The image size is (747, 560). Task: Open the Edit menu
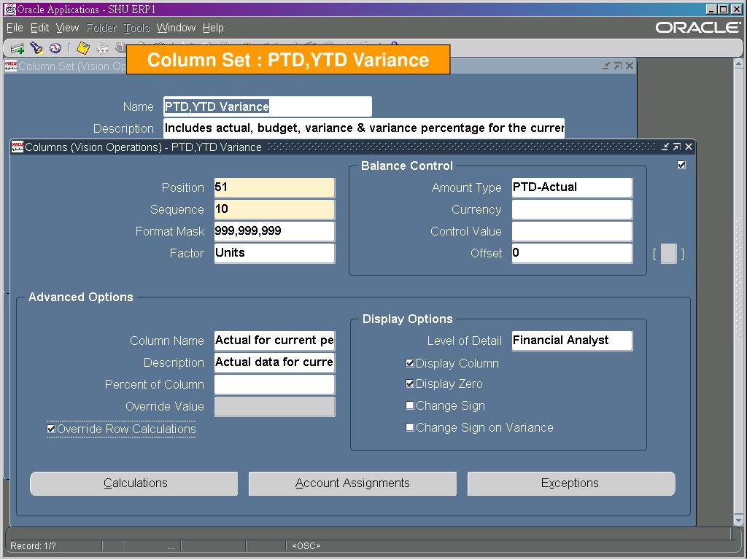point(39,28)
